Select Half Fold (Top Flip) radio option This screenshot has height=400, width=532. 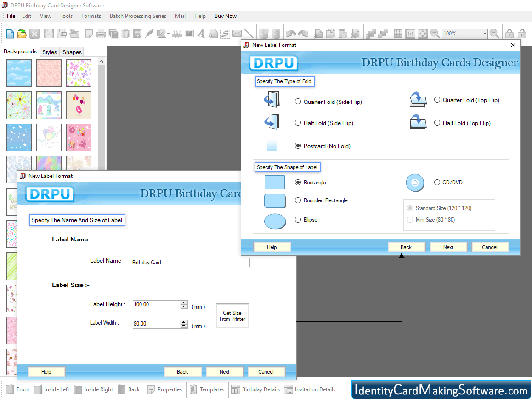(437, 123)
